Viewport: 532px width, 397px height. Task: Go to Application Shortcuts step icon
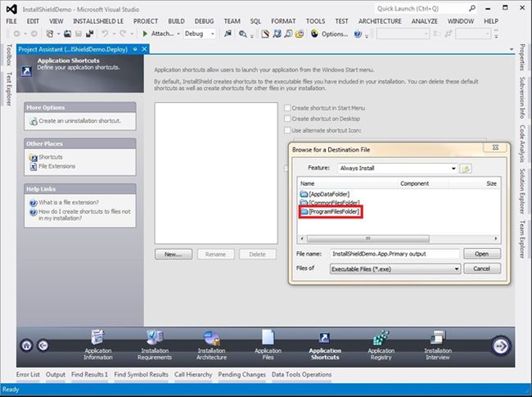[324, 337]
